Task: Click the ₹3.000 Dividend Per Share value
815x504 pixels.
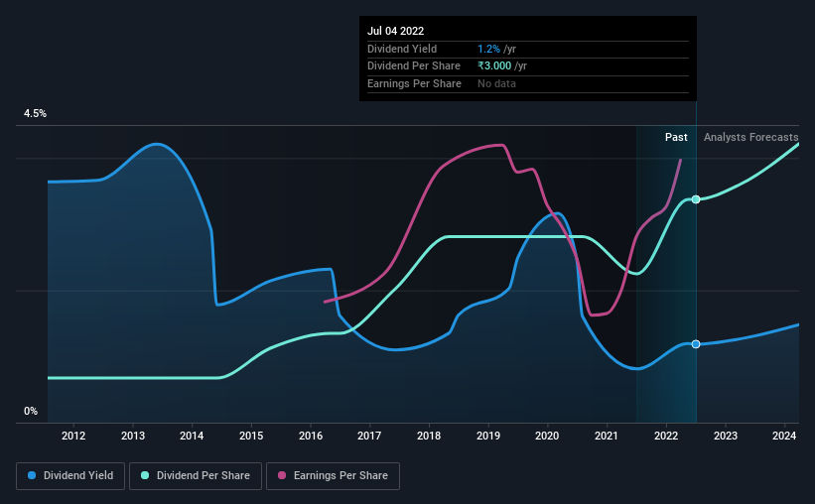Action: coord(494,66)
